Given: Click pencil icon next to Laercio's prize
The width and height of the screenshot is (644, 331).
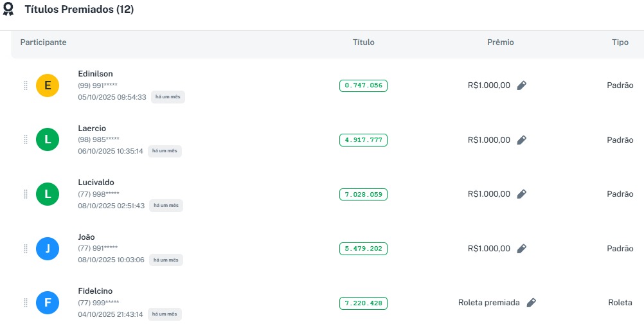Looking at the screenshot, I should (x=522, y=140).
